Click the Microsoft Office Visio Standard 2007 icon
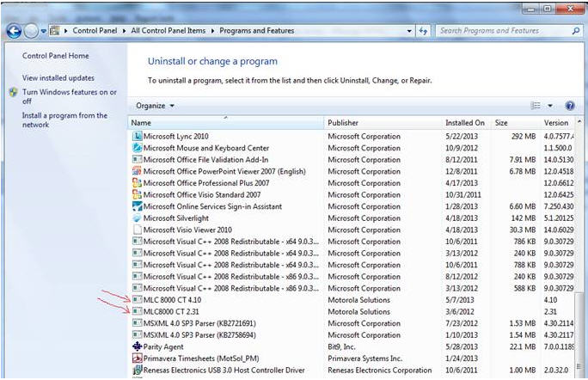The height and width of the screenshot is (380, 588). click(137, 194)
